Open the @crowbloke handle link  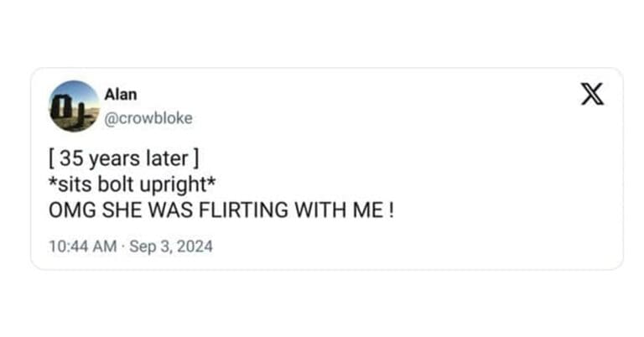tap(148, 118)
